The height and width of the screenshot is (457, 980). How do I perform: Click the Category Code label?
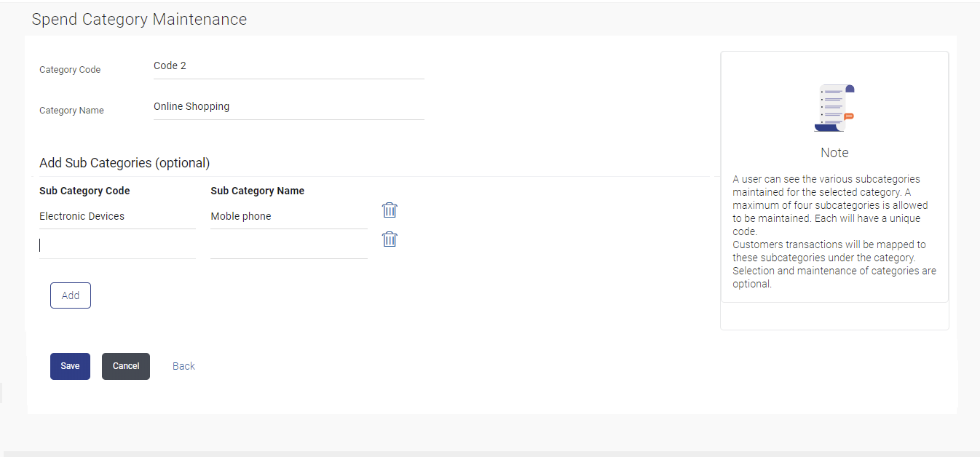coord(70,70)
